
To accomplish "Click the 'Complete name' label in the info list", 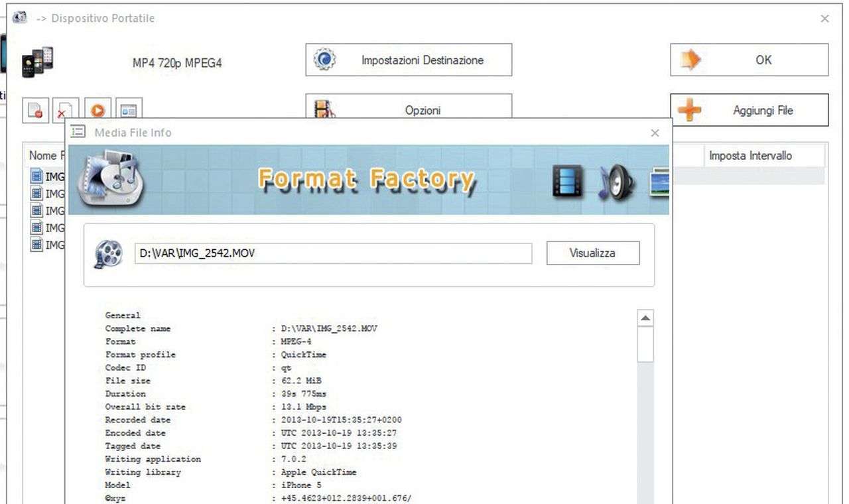I will (x=138, y=328).
